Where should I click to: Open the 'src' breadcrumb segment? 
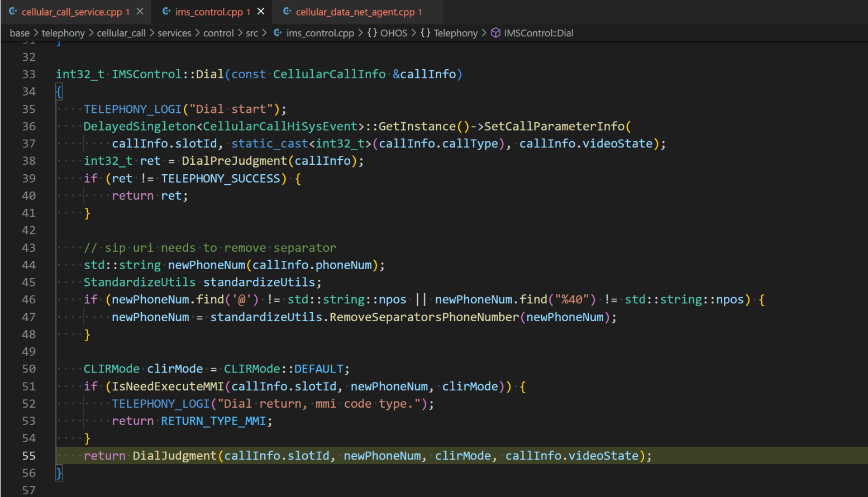(252, 33)
